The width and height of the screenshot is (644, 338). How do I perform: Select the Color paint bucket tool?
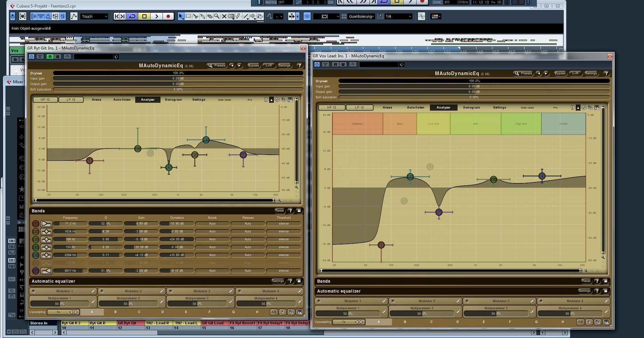pos(260,16)
